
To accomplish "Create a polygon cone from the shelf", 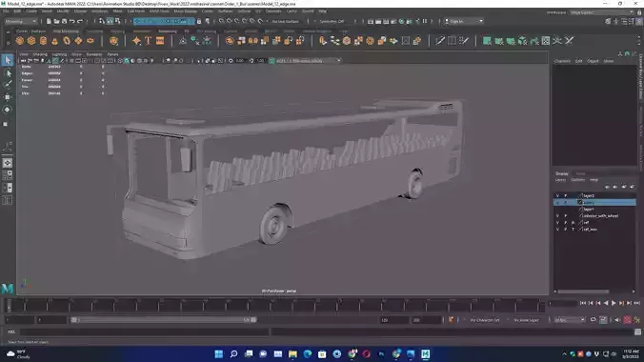I will click(54, 41).
